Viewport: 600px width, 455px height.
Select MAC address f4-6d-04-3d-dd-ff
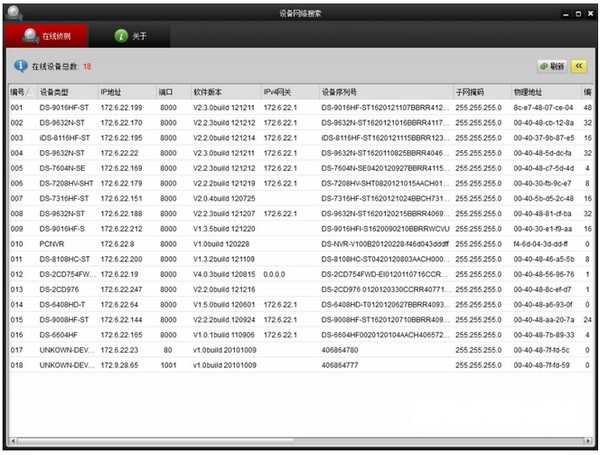[x=541, y=244]
